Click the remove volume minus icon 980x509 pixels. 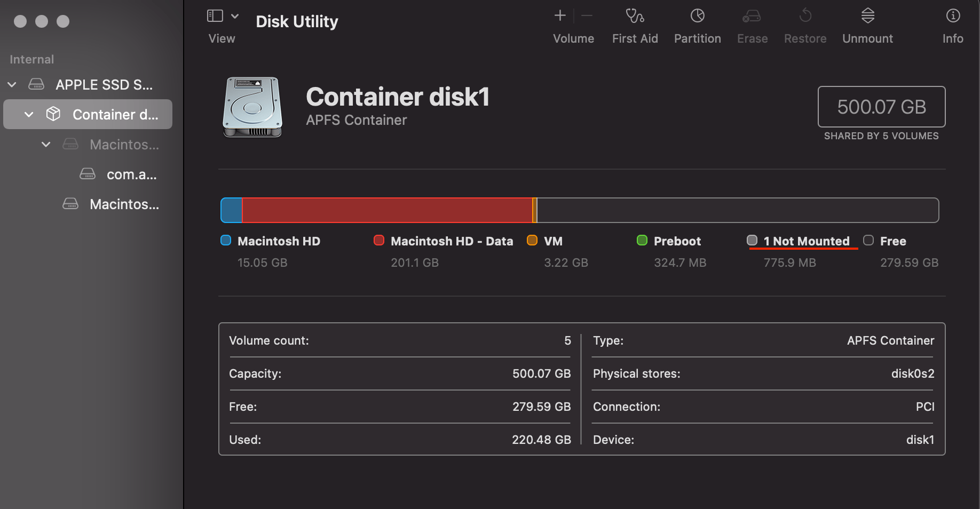point(586,15)
